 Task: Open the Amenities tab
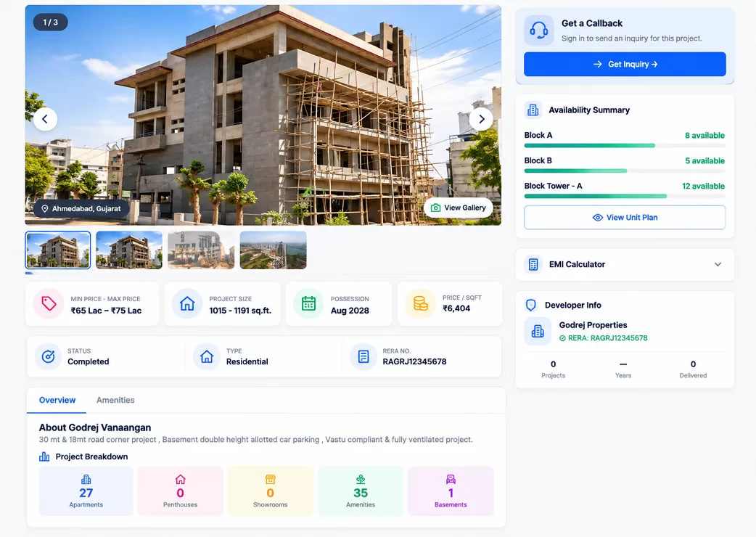coord(115,400)
